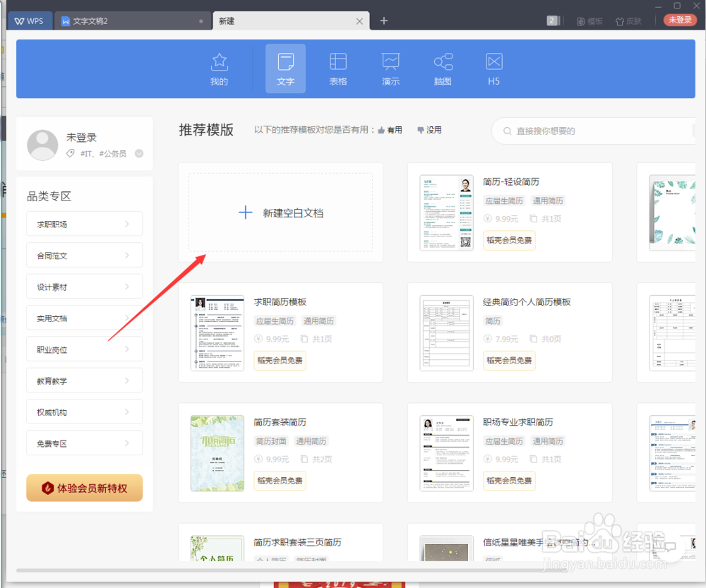Open the 简历套装简历 template thumbnail
This screenshot has width=706, height=588.
pos(217,453)
